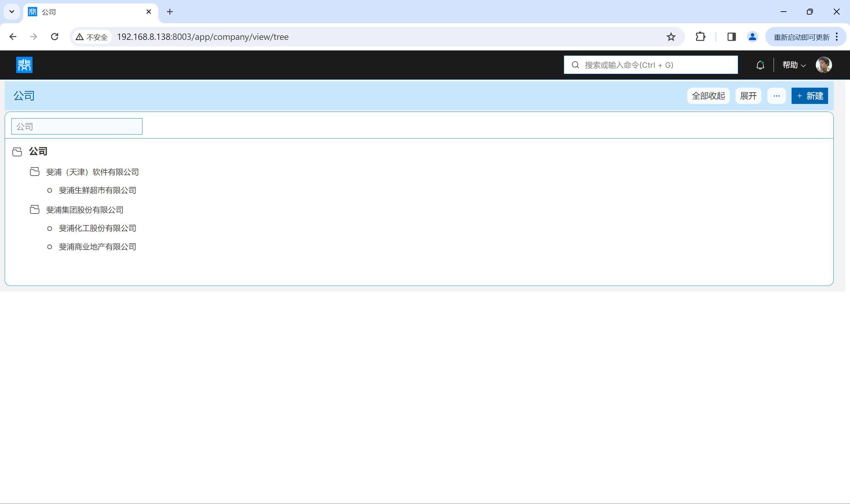Select 斐浦生鲜超市有限公司 tree node

point(98,191)
